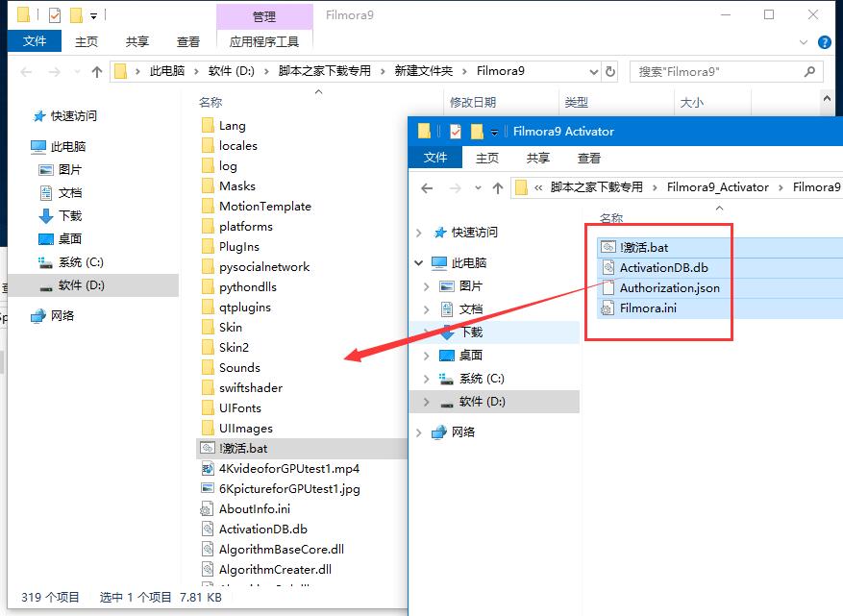Click the help question mark icon
This screenshot has width=843, height=616.
[x=824, y=42]
